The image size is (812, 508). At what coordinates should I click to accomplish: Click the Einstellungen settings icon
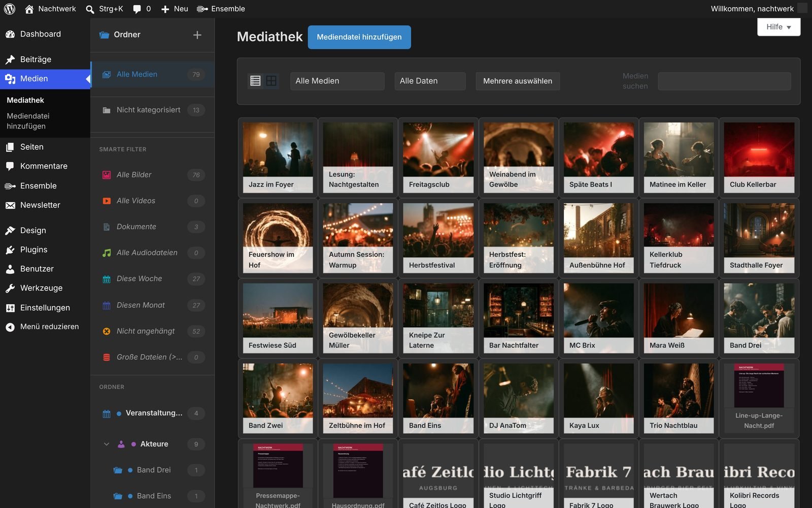point(10,308)
